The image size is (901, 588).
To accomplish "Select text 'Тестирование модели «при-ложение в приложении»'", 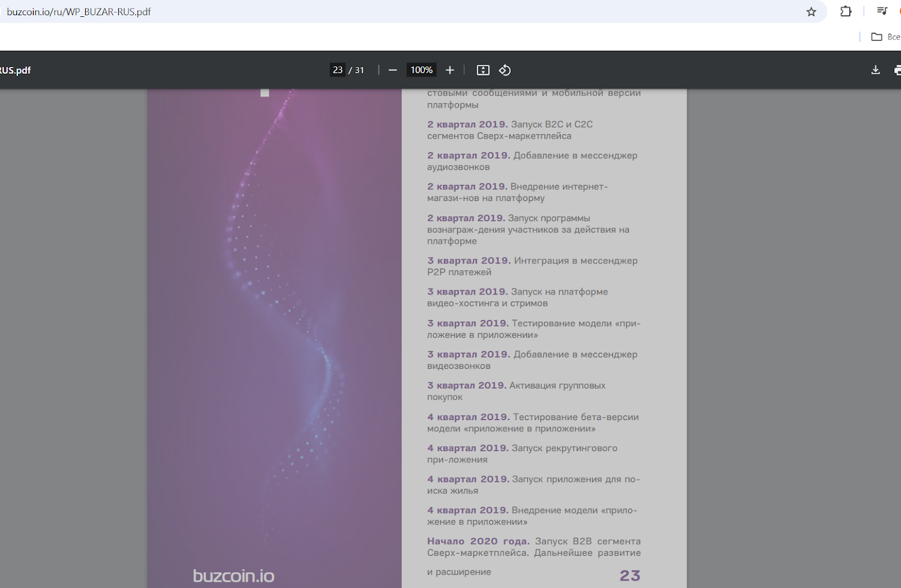I will coord(534,329).
